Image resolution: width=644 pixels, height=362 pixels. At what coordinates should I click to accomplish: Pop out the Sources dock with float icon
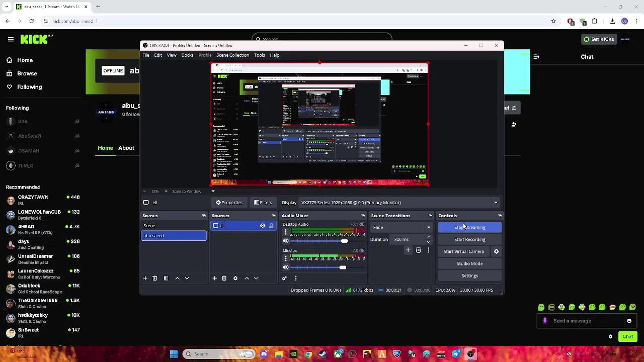(x=273, y=216)
